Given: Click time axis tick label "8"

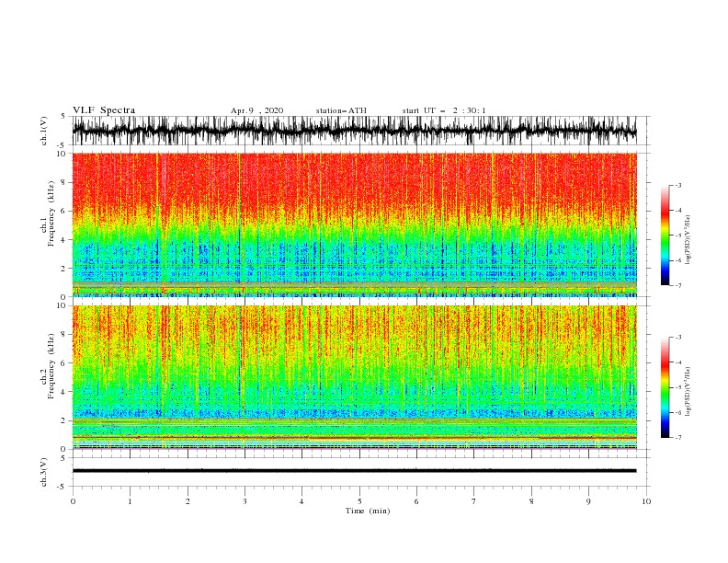Looking at the screenshot, I should click(531, 501).
